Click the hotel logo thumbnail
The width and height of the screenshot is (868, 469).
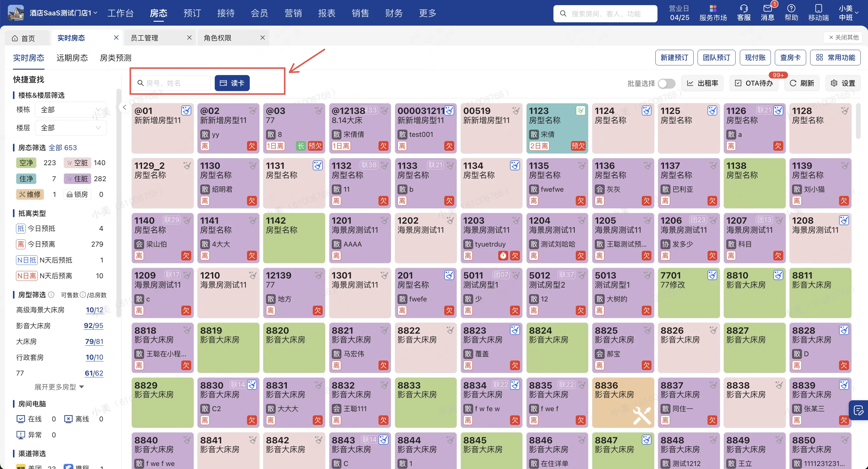click(16, 13)
